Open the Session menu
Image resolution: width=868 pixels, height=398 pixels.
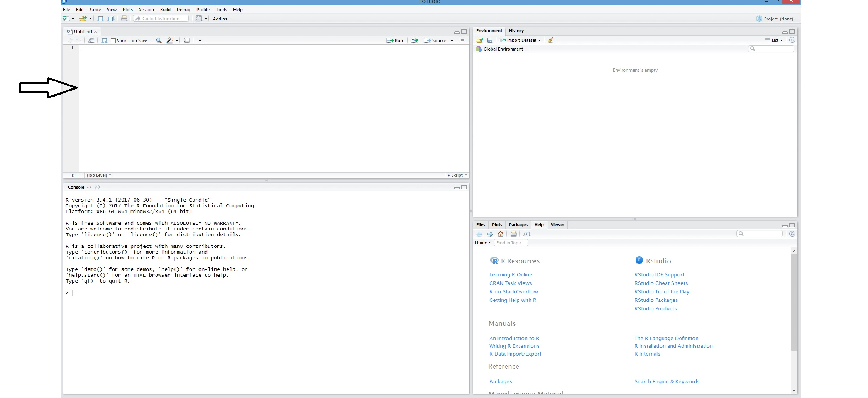[x=146, y=10]
